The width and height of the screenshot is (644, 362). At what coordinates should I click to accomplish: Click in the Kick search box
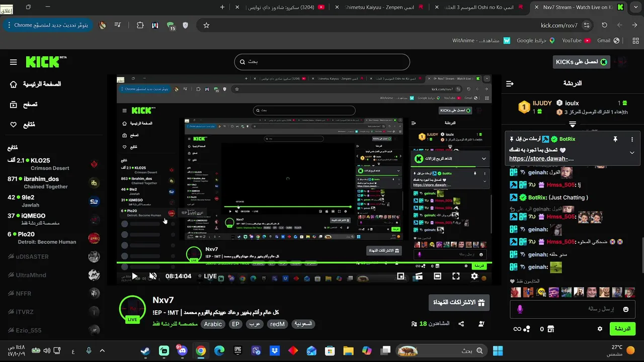(322, 62)
